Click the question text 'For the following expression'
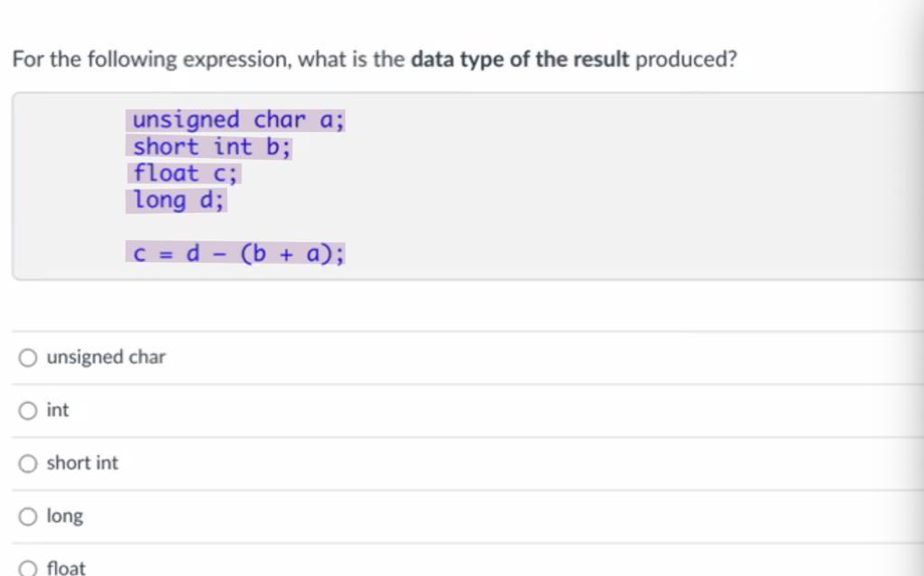This screenshot has width=924, height=576. tap(152, 60)
